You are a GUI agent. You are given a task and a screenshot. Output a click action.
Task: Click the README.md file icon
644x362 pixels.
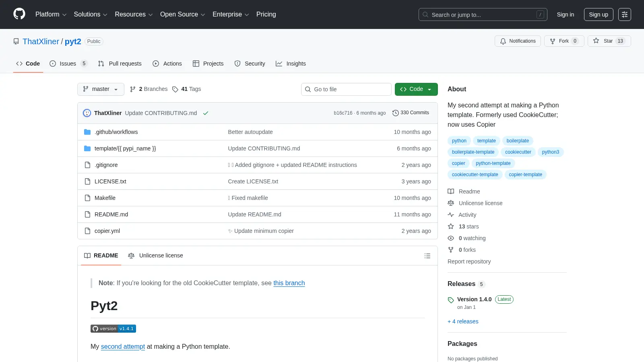point(87,214)
